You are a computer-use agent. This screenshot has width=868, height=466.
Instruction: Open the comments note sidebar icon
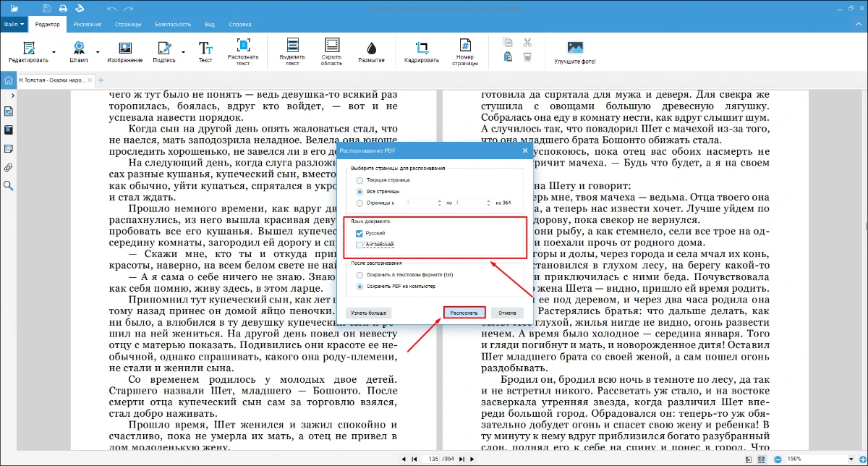[9, 148]
